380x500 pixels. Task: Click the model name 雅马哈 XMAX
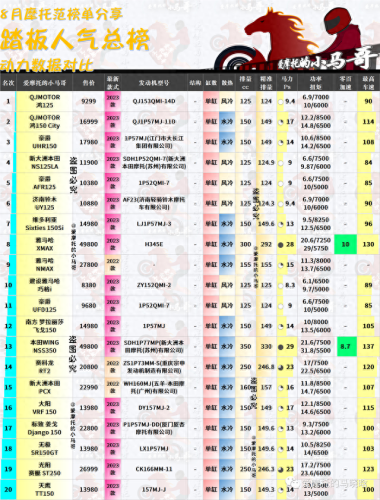[x=44, y=244]
